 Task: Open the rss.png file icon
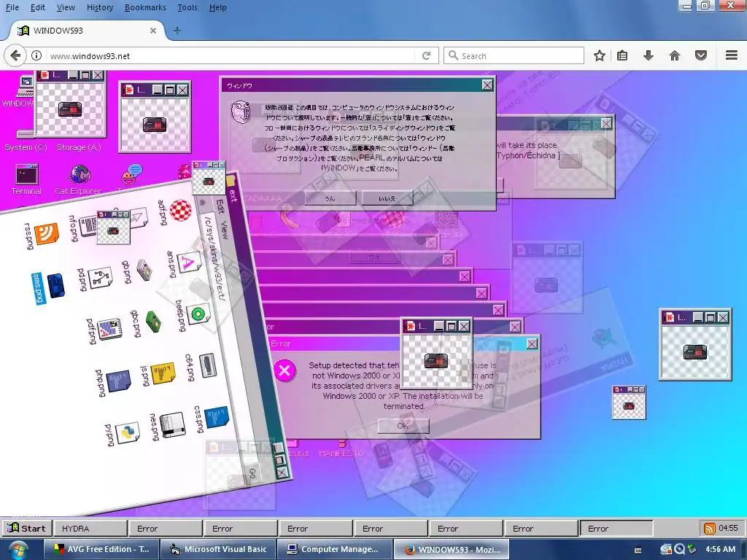coord(47,233)
